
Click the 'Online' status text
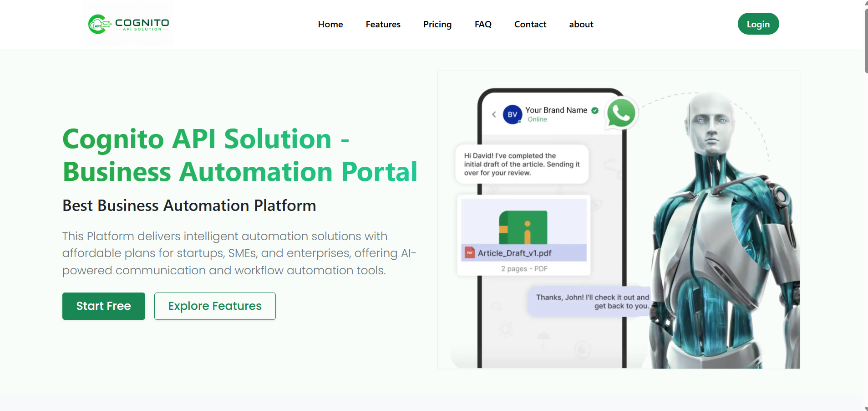538,119
